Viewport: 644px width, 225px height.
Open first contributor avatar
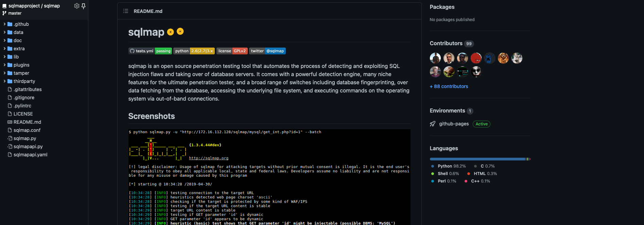point(435,58)
